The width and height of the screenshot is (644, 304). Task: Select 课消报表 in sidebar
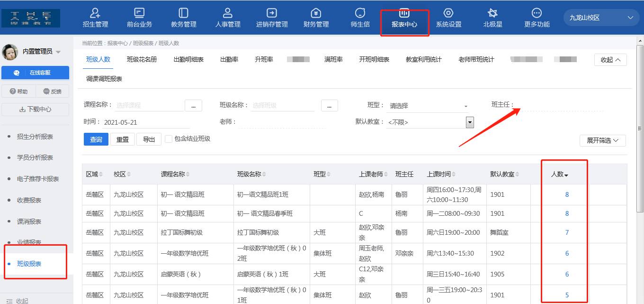29,221
